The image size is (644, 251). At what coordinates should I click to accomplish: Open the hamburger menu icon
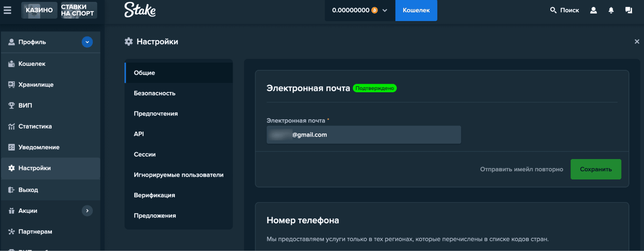[7, 10]
